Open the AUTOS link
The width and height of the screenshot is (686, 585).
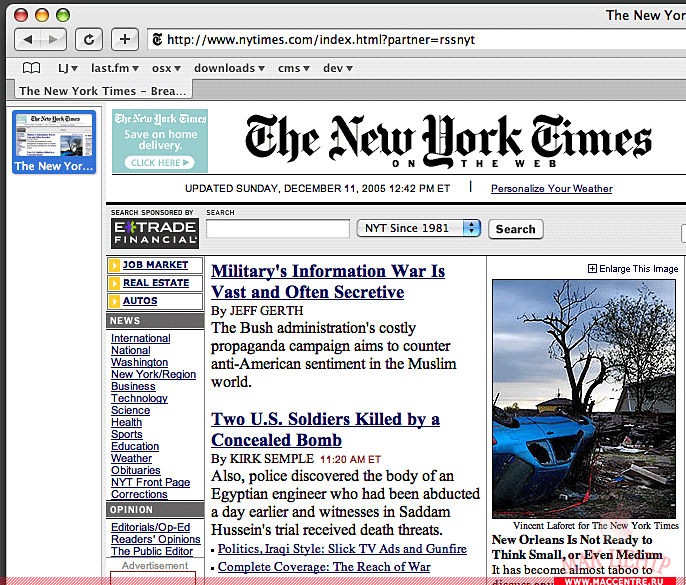pyautogui.click(x=140, y=301)
